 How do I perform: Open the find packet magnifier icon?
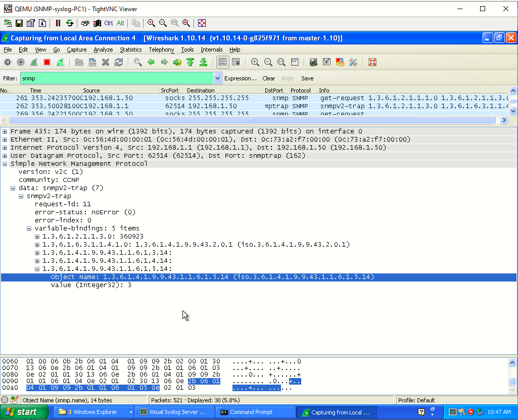tap(138, 62)
